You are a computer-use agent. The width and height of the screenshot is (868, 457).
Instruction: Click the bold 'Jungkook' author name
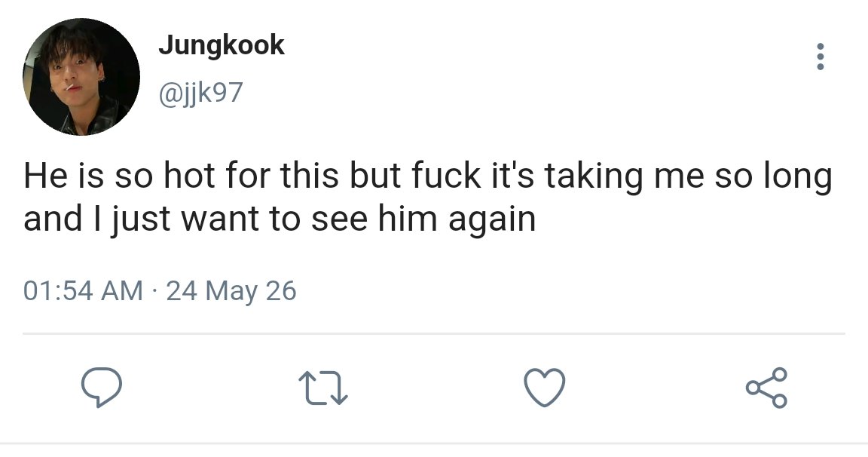[x=222, y=45]
